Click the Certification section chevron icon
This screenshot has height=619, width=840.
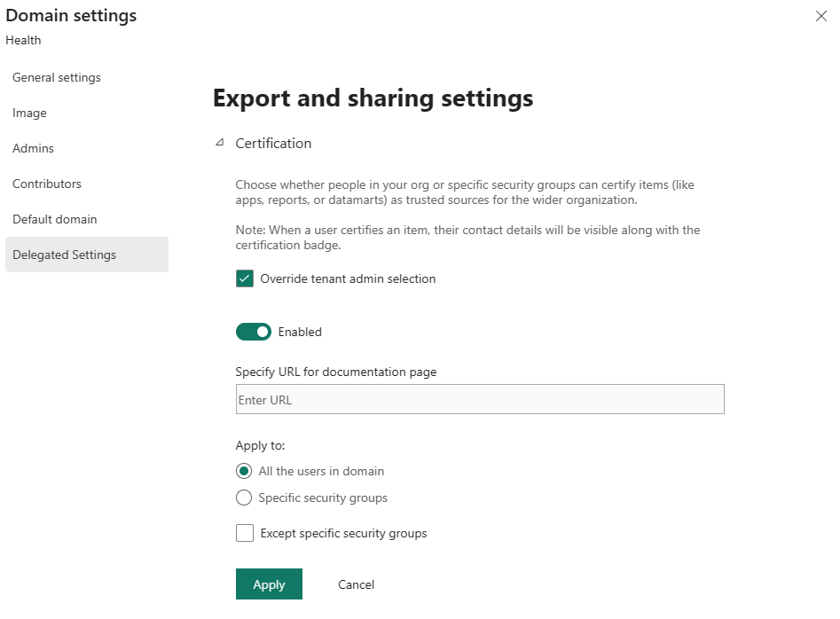[x=219, y=143]
